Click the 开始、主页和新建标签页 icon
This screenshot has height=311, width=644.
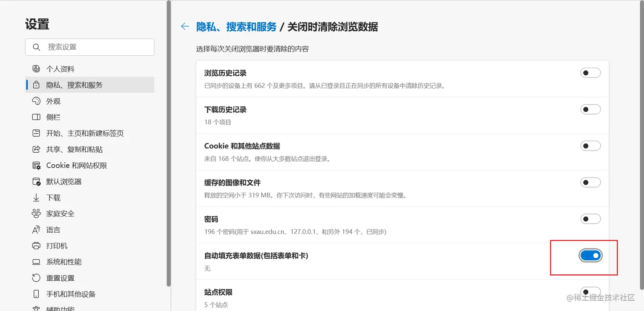(36, 133)
